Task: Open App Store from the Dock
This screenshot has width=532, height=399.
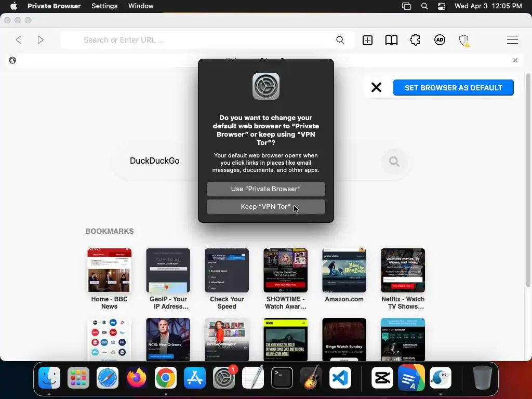Action: [195, 378]
